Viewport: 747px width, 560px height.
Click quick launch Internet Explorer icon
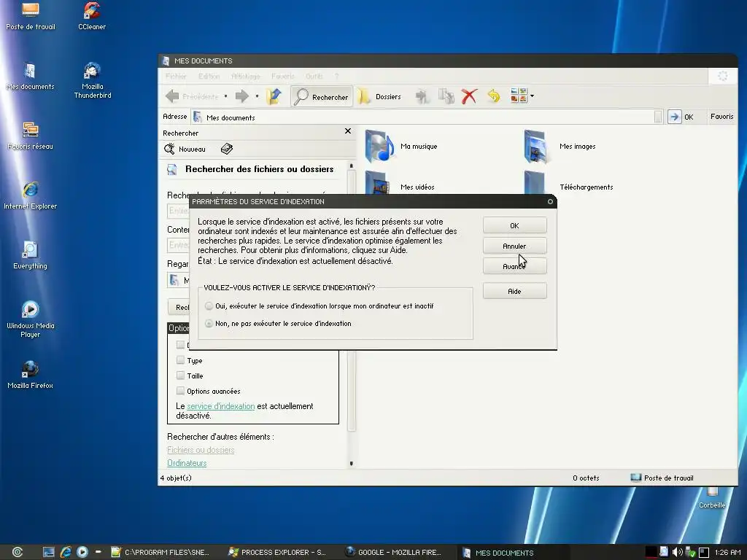pyautogui.click(x=65, y=552)
